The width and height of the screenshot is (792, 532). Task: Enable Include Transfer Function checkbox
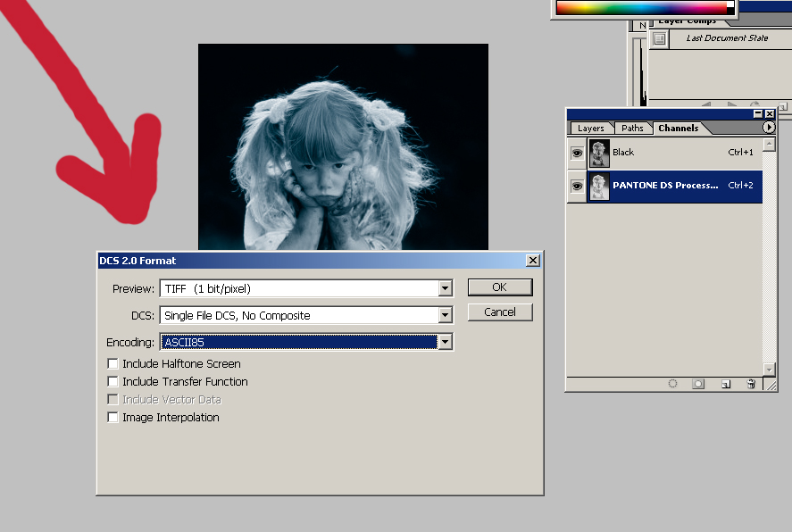(x=113, y=381)
